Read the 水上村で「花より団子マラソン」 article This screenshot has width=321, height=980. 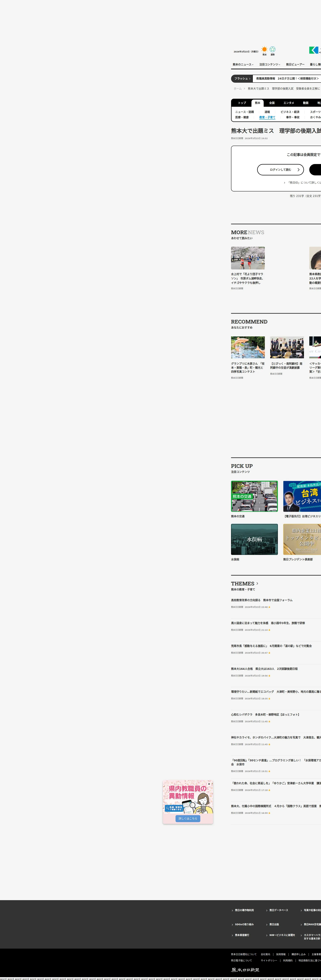pyautogui.click(x=247, y=278)
